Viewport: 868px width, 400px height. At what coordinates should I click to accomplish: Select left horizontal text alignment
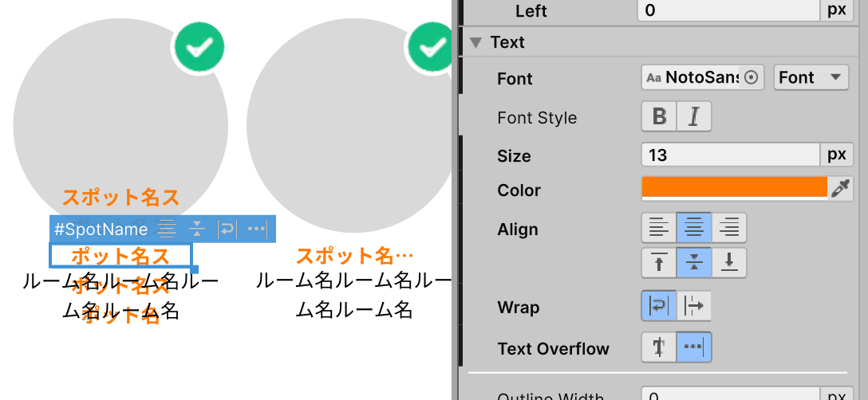(660, 229)
